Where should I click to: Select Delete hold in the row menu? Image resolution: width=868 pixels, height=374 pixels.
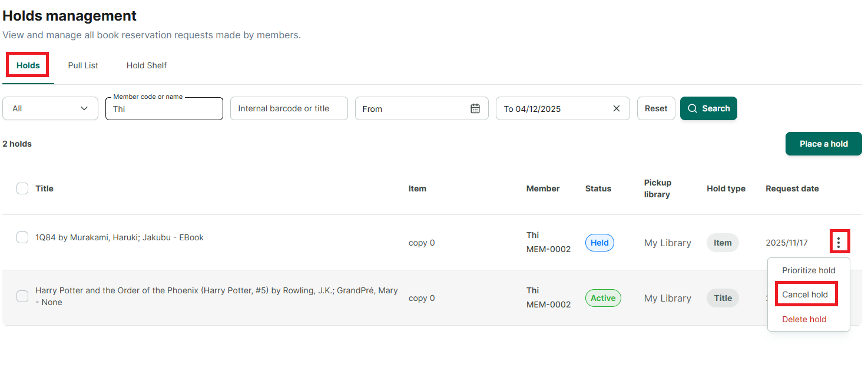point(804,319)
